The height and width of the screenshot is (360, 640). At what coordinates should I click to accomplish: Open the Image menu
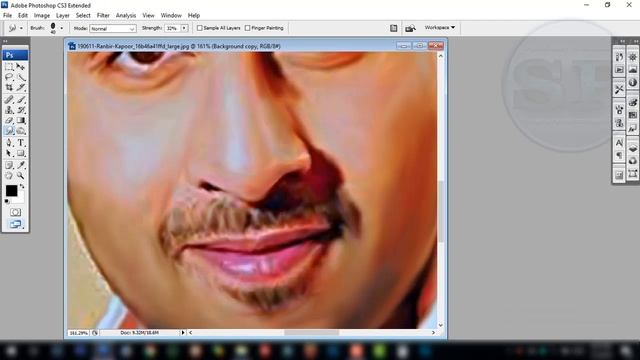(x=42, y=16)
